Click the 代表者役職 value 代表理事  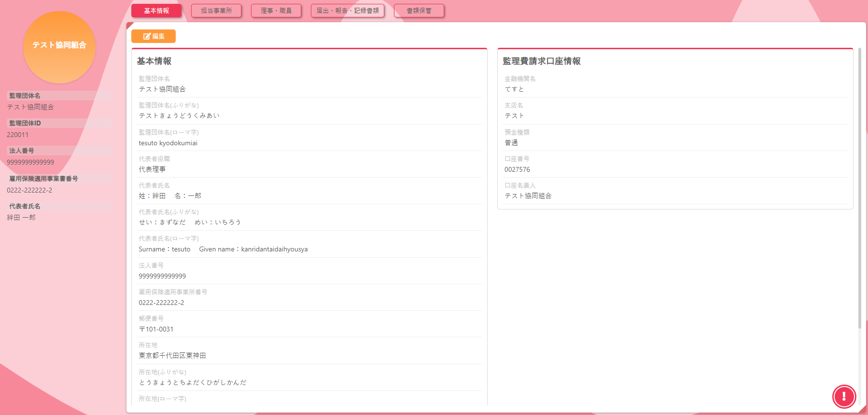(152, 169)
